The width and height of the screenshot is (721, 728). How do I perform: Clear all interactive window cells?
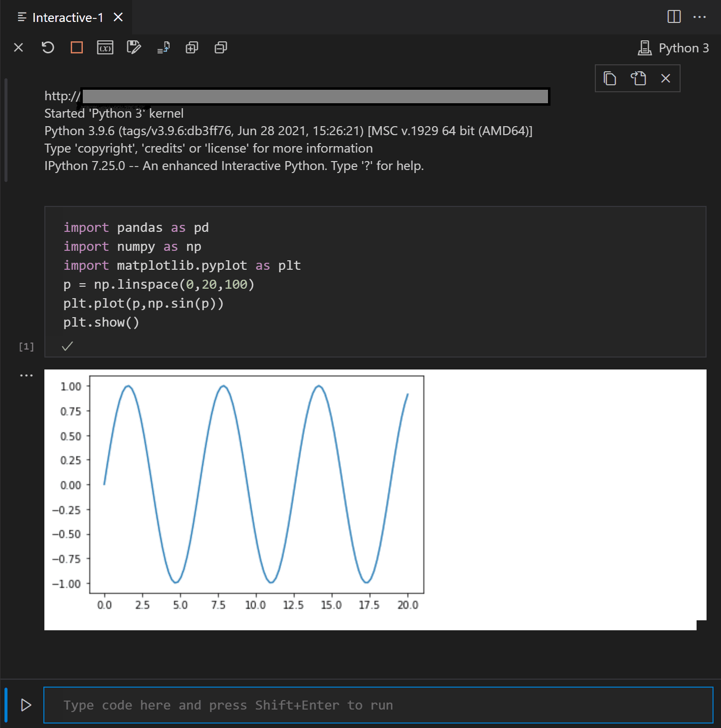[x=18, y=47]
